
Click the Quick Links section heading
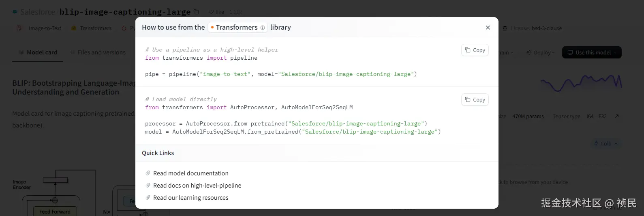pyautogui.click(x=158, y=153)
